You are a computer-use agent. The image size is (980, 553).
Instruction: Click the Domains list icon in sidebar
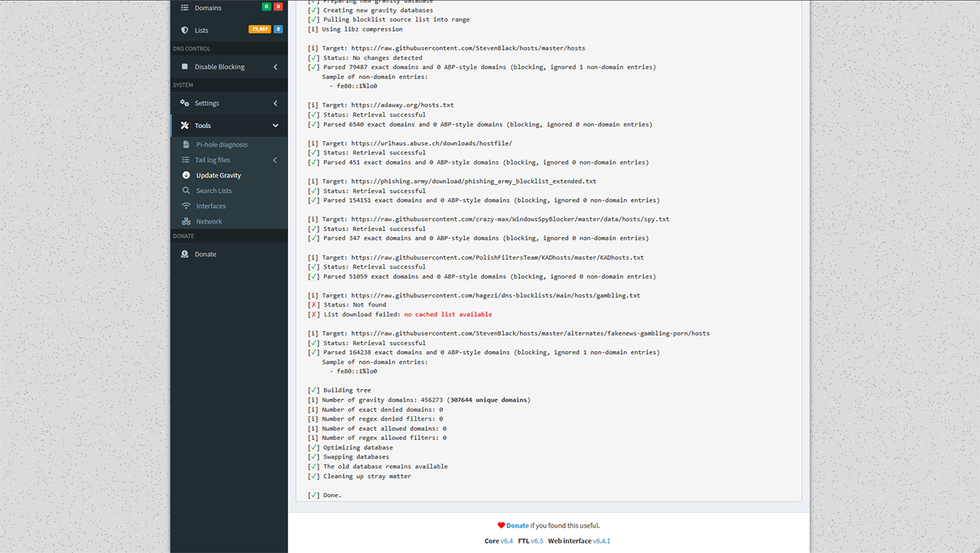click(184, 8)
